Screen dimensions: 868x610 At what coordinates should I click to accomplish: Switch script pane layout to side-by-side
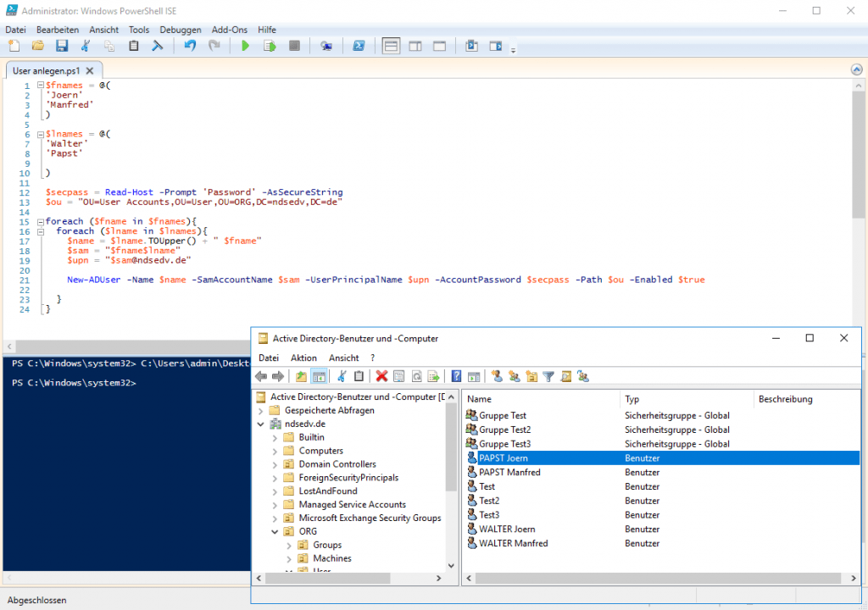(x=415, y=46)
